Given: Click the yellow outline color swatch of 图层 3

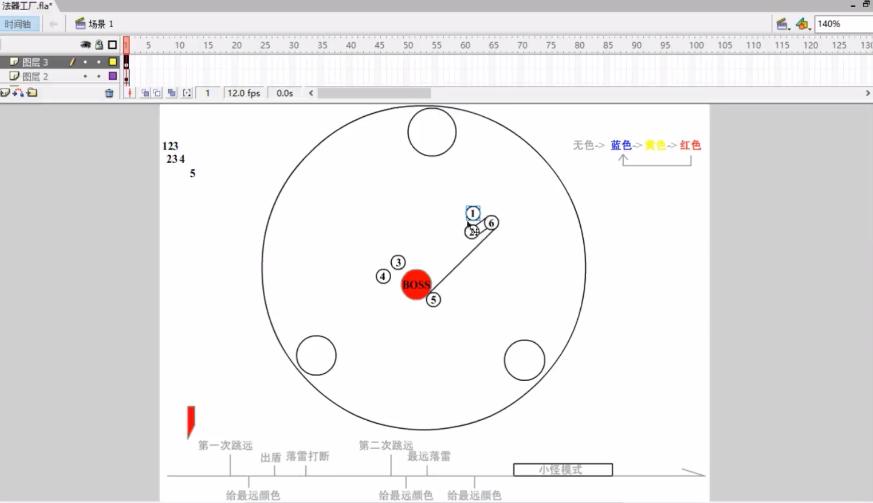Looking at the screenshot, I should tap(113, 62).
